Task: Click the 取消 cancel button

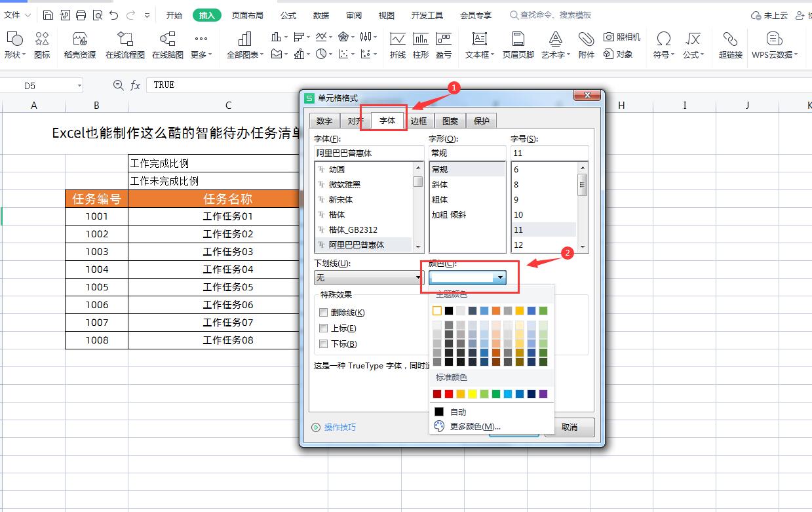Action: (570, 427)
